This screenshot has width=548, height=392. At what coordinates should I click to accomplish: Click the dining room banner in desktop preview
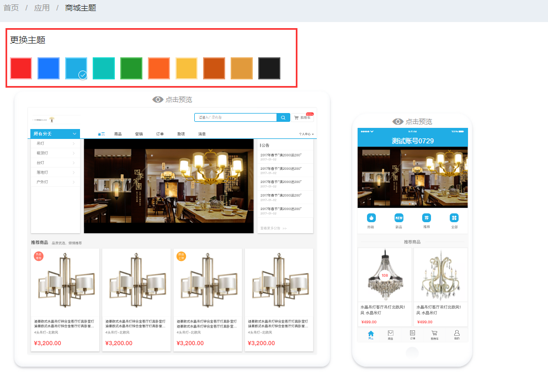coord(169,186)
